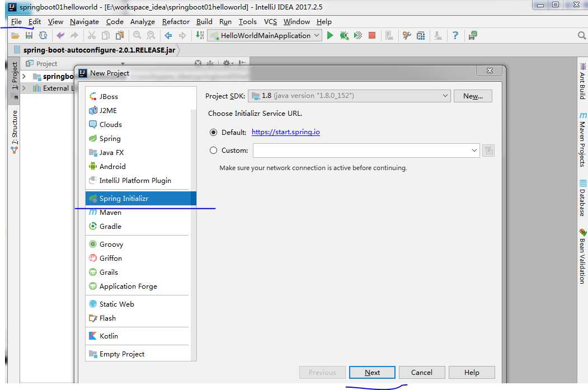Select the Custom URL radio button

coord(213,151)
